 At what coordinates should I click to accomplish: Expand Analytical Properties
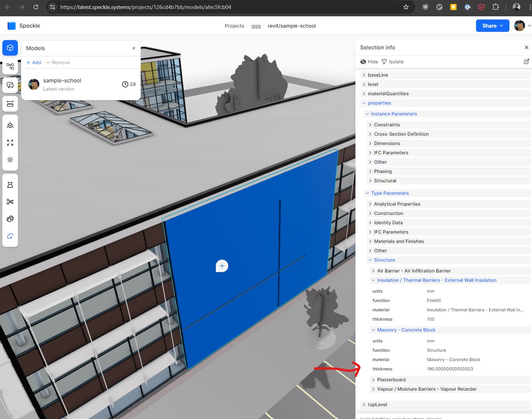click(448, 204)
